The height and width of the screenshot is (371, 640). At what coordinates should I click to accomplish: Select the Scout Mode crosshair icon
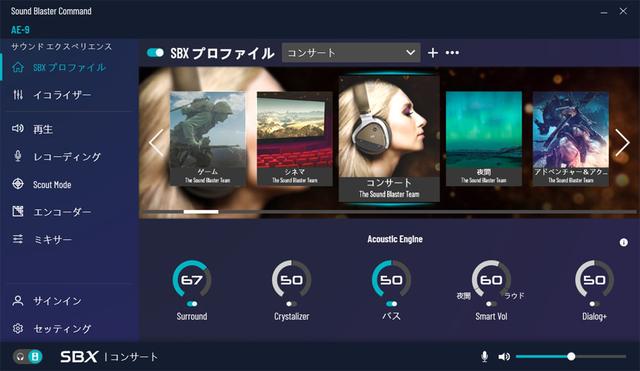(x=18, y=184)
